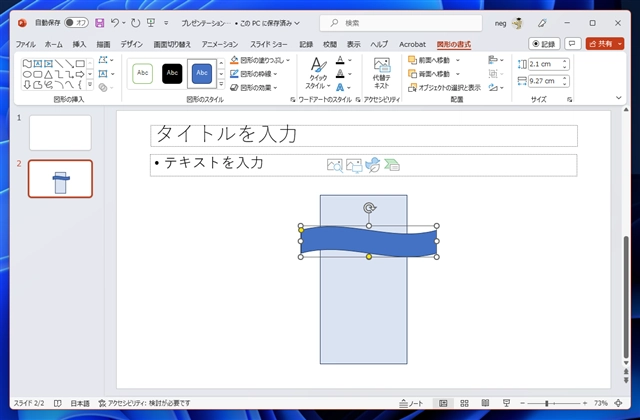Toggle the Notes (ノート) pane
640x420 pixels.
pos(411,403)
